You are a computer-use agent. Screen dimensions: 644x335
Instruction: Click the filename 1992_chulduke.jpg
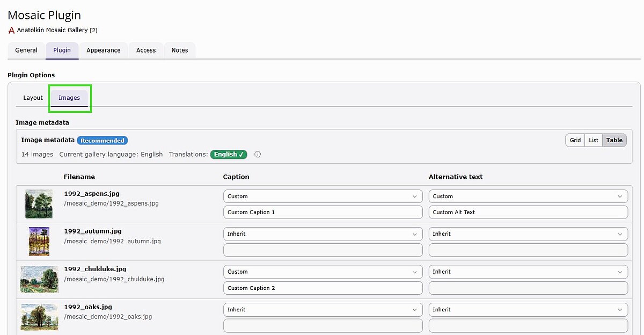click(95, 269)
